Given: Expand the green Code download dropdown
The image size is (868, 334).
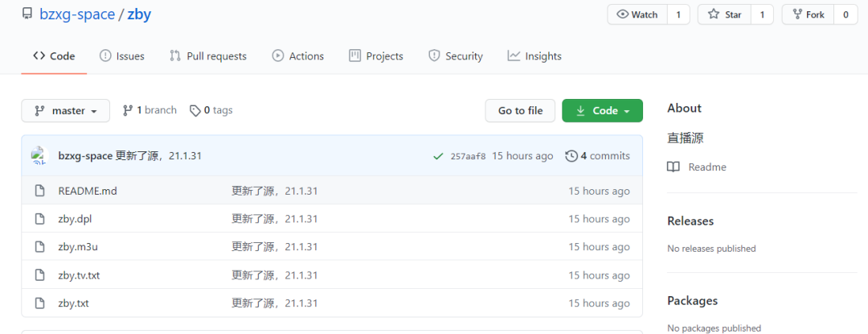Looking at the screenshot, I should (x=602, y=111).
